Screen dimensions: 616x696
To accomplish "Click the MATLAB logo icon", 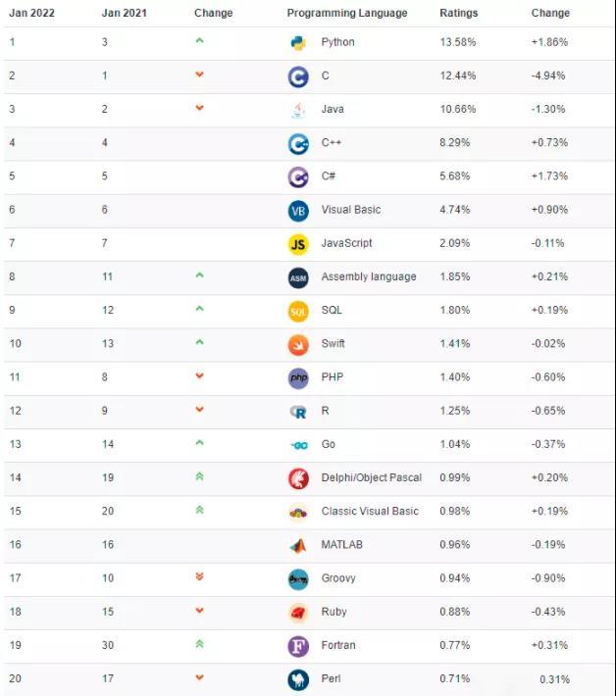I will pos(298,545).
